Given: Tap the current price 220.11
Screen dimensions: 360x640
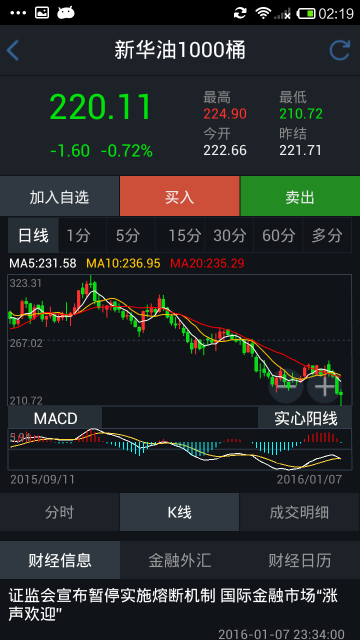Looking at the screenshot, I should pyautogui.click(x=101, y=107).
